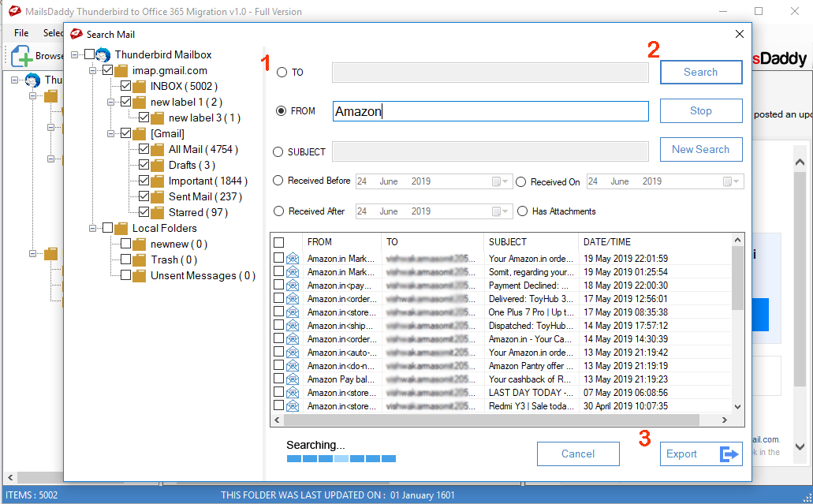Tick the select-all checkbox in results header
This screenshot has height=504, width=813.
coord(278,242)
